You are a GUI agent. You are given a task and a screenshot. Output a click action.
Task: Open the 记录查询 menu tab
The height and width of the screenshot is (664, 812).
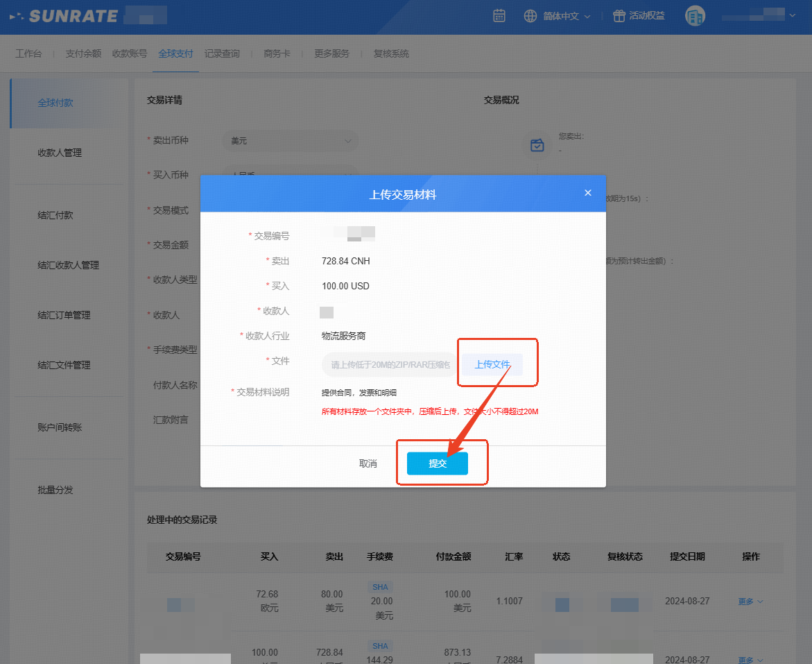(222, 53)
